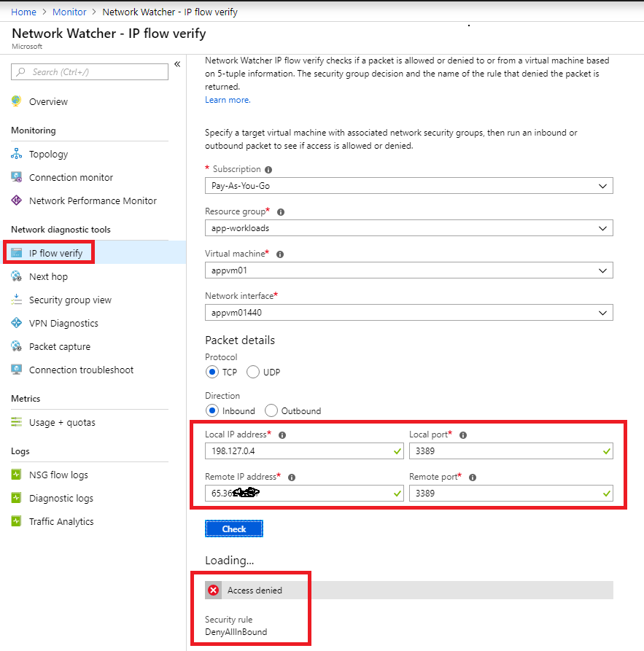Go to Home in the breadcrumb

click(x=23, y=12)
